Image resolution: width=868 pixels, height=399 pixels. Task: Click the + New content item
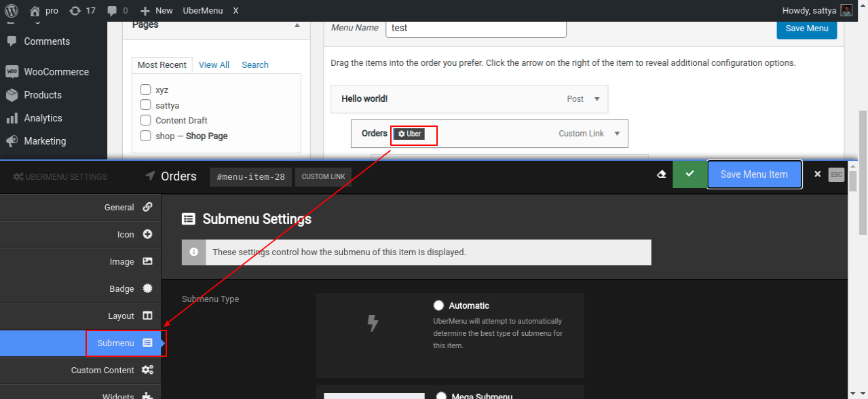[x=156, y=10]
